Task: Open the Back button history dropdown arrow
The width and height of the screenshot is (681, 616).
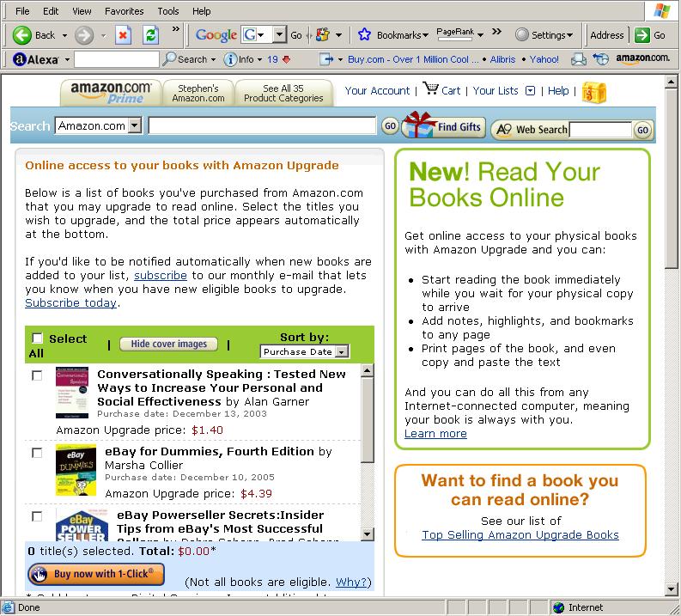Action: pyautogui.click(x=64, y=35)
